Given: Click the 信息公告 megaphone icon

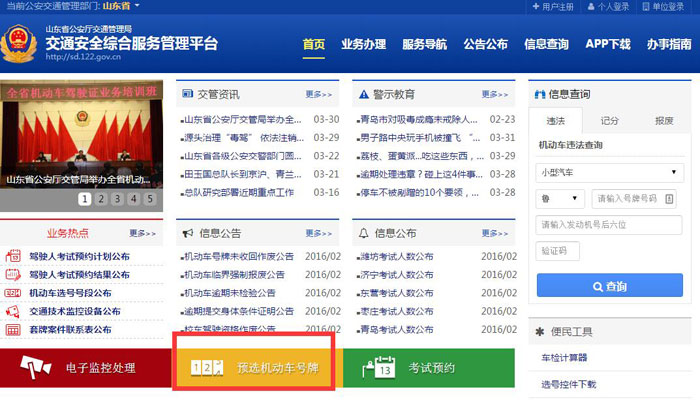Looking at the screenshot, I should click(188, 233).
